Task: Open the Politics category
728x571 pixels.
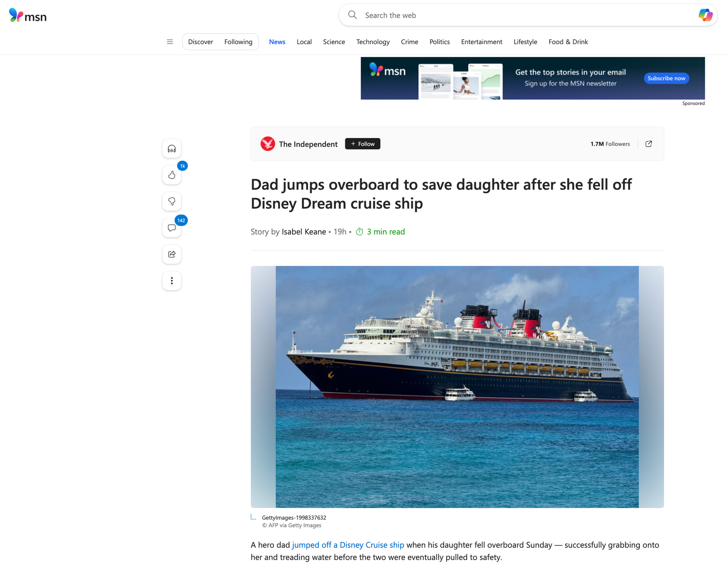Action: (x=440, y=42)
